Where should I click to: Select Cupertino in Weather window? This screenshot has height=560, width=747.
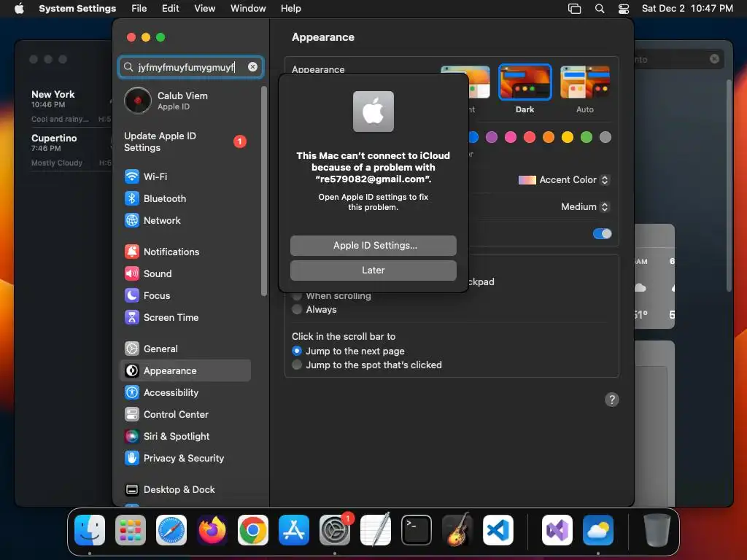pyautogui.click(x=71, y=150)
